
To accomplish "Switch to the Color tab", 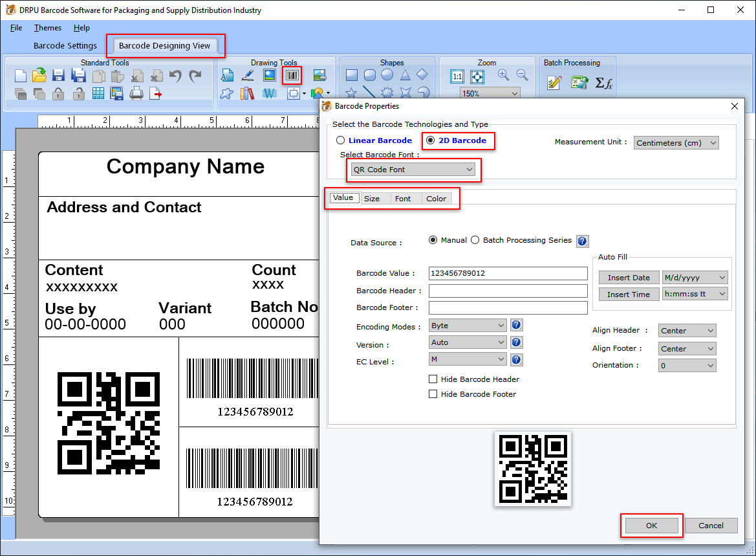I will click(437, 198).
